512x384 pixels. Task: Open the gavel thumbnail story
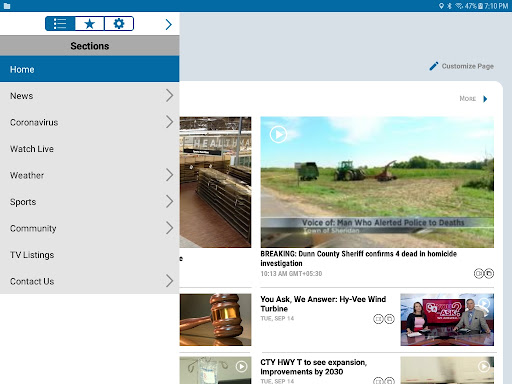tap(215, 320)
